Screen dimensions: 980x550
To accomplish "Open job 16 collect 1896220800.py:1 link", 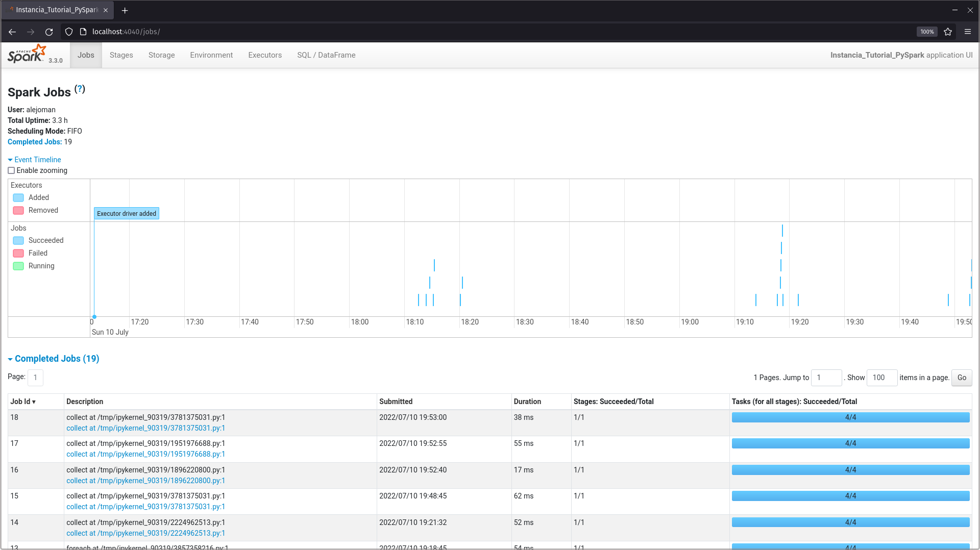I will 145,481.
